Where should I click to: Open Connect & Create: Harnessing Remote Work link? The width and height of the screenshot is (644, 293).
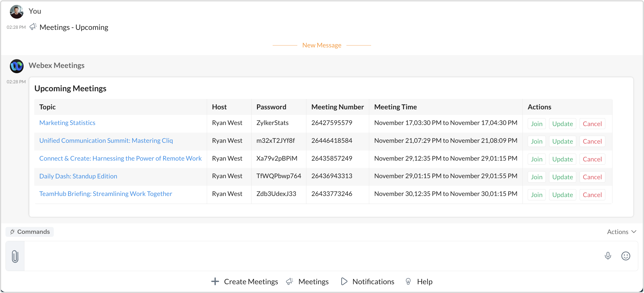[x=120, y=158]
